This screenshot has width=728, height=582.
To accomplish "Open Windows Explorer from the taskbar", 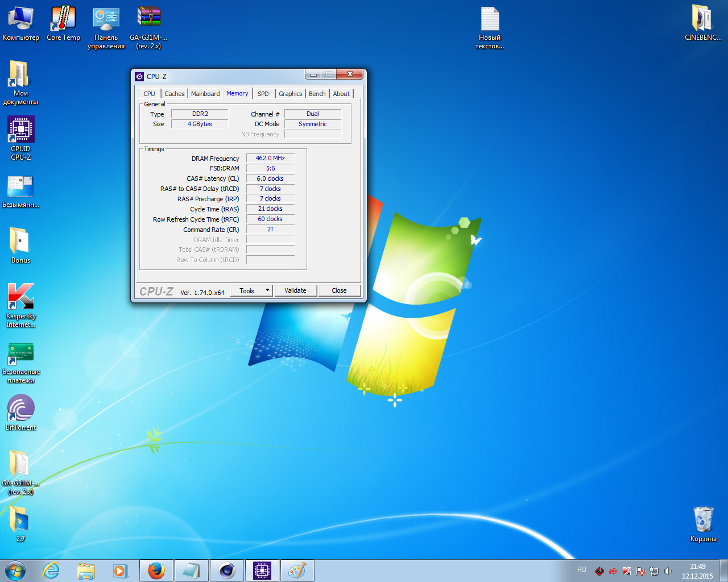I will coord(86,571).
